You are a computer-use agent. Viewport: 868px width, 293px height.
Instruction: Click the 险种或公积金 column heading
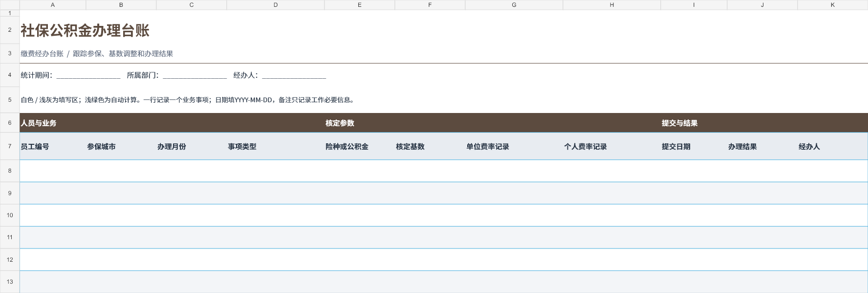click(347, 147)
